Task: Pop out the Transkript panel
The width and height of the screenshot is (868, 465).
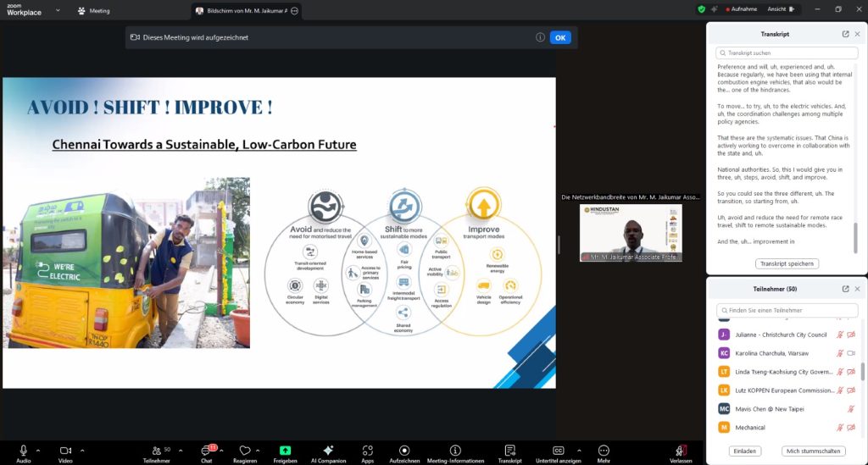Action: pos(845,34)
